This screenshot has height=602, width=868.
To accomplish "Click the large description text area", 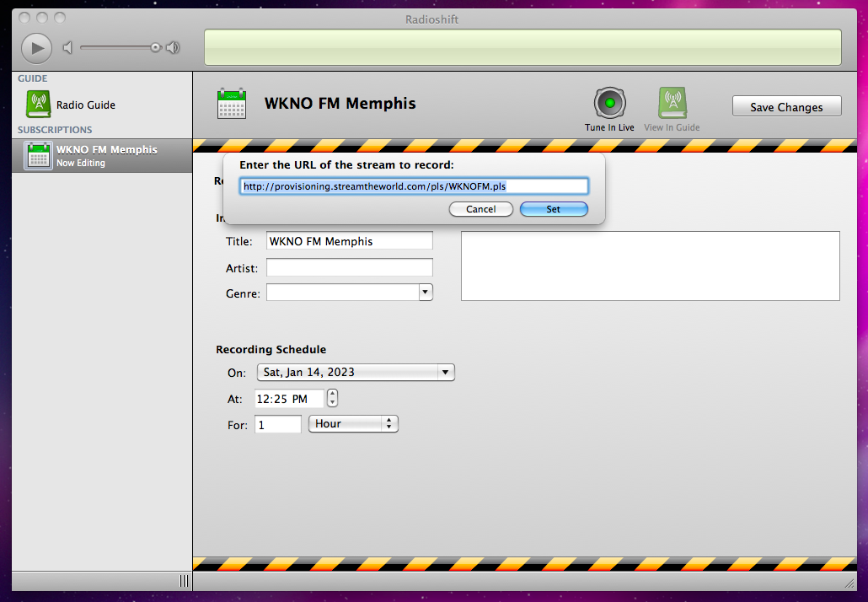I will pyautogui.click(x=651, y=266).
